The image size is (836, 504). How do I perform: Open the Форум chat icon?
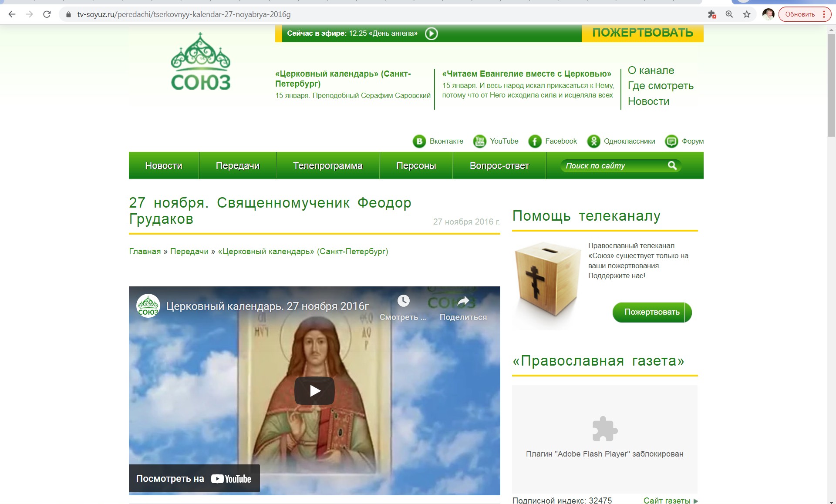click(671, 141)
